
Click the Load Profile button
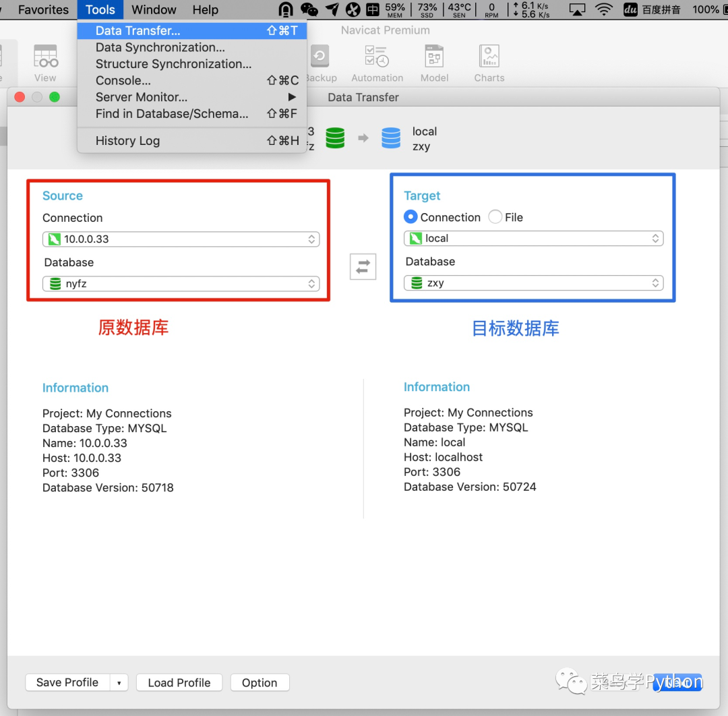tap(179, 682)
